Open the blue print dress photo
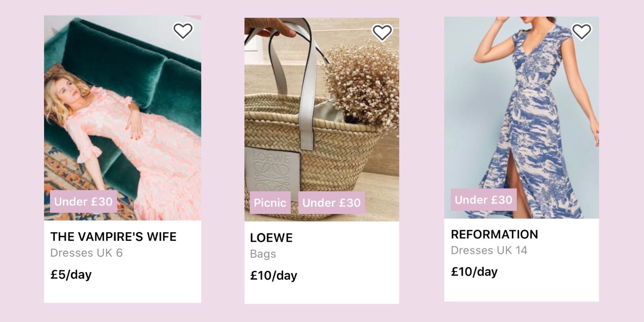The image size is (644, 322). click(522, 118)
